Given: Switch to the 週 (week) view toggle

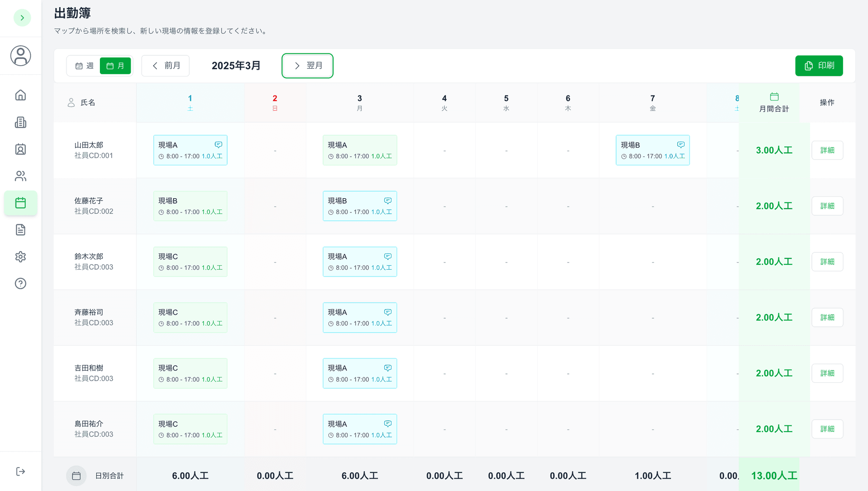Looking at the screenshot, I should coord(84,66).
